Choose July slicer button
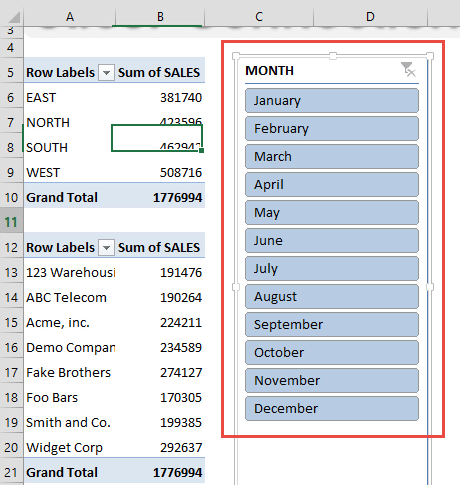Image resolution: width=460 pixels, height=485 pixels. (x=332, y=268)
